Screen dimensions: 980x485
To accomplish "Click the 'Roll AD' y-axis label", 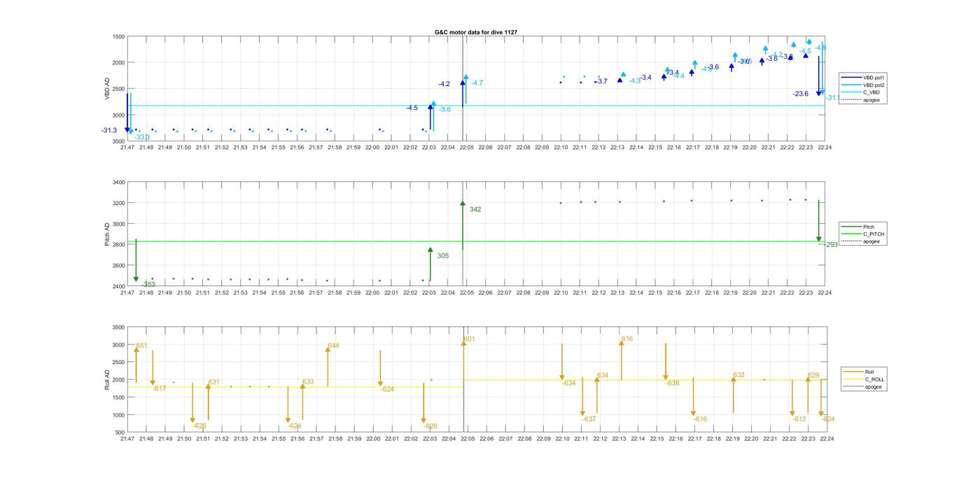I will [x=108, y=379].
